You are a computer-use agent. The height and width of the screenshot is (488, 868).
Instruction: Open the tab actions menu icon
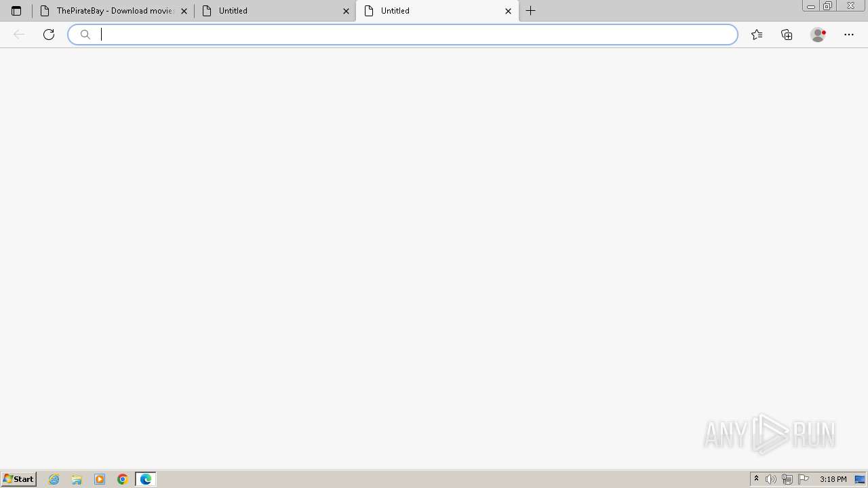click(16, 11)
